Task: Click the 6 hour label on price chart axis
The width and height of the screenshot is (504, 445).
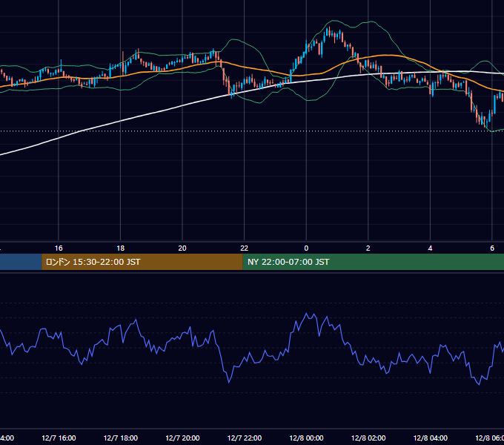Action: tap(492, 248)
